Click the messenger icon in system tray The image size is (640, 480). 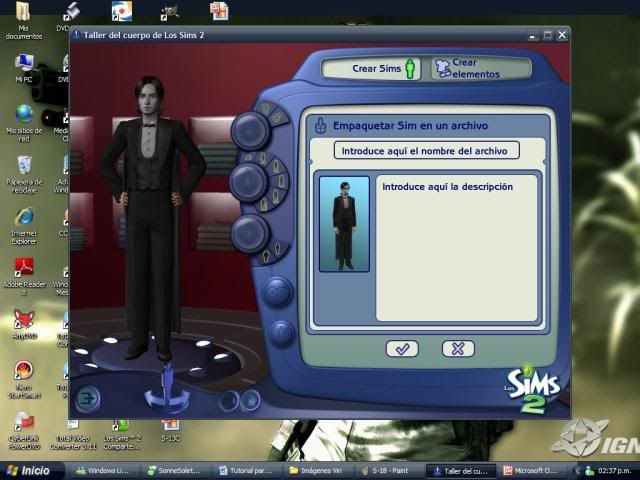[589, 471]
